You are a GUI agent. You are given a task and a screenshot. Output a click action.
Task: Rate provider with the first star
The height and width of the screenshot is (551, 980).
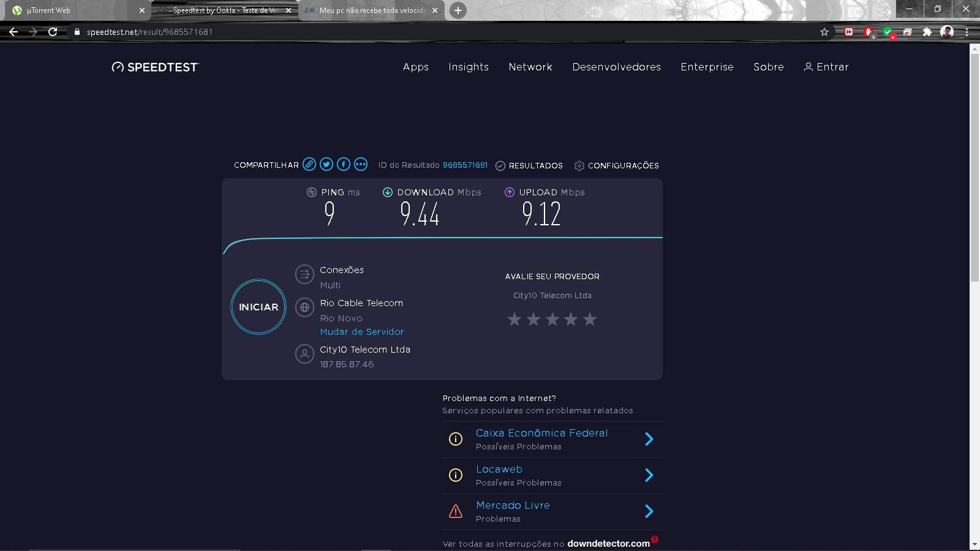click(514, 319)
